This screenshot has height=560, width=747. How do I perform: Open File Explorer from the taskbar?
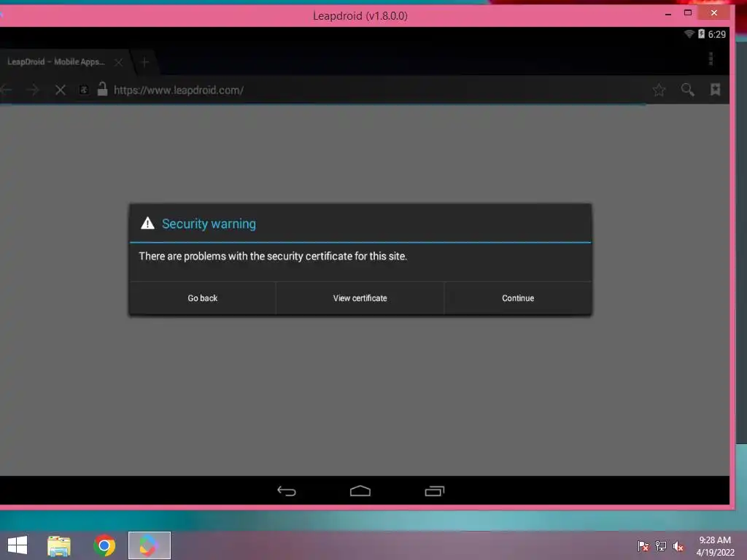tap(59, 545)
